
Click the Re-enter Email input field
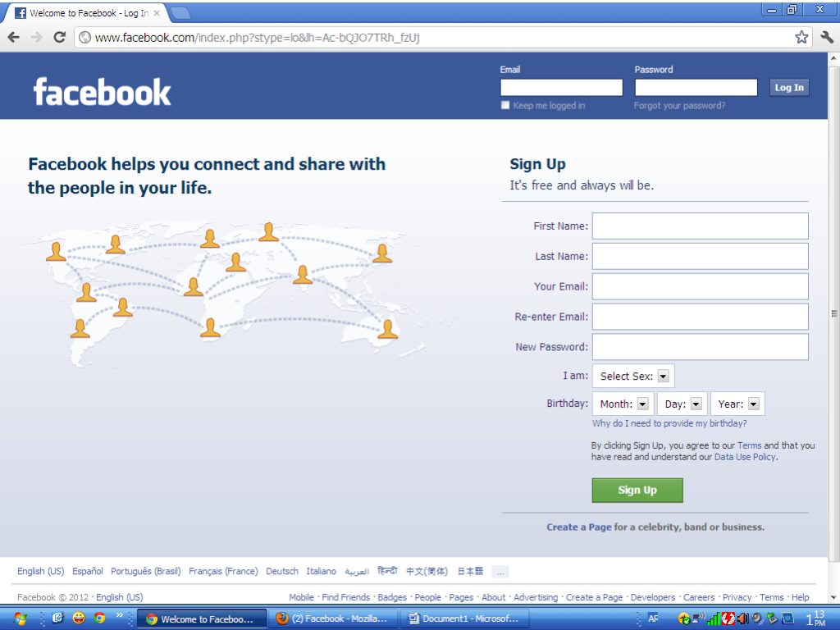point(701,317)
